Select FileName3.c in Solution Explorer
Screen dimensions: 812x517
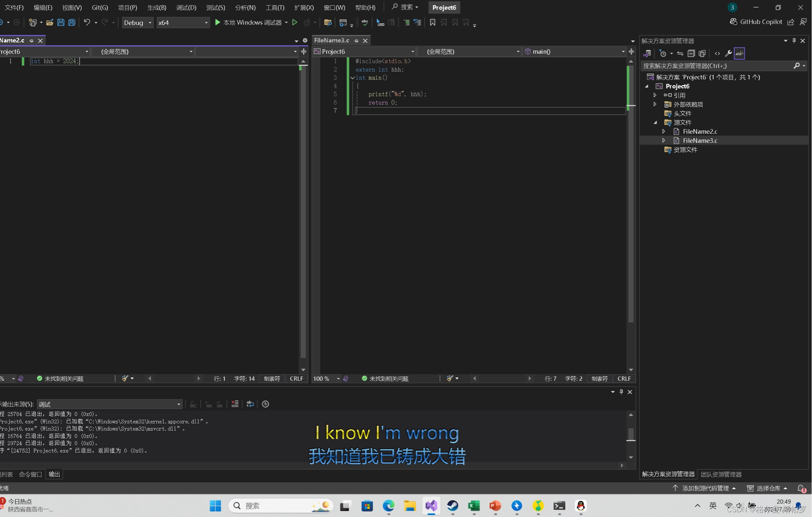click(700, 141)
